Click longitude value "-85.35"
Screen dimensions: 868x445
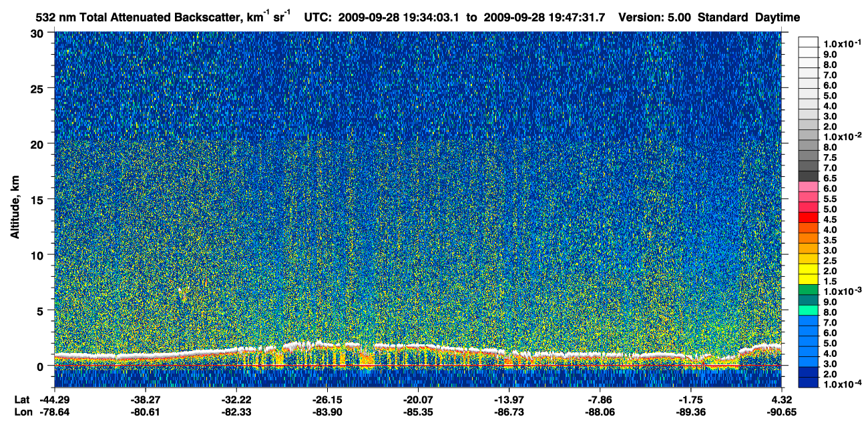pos(417,412)
